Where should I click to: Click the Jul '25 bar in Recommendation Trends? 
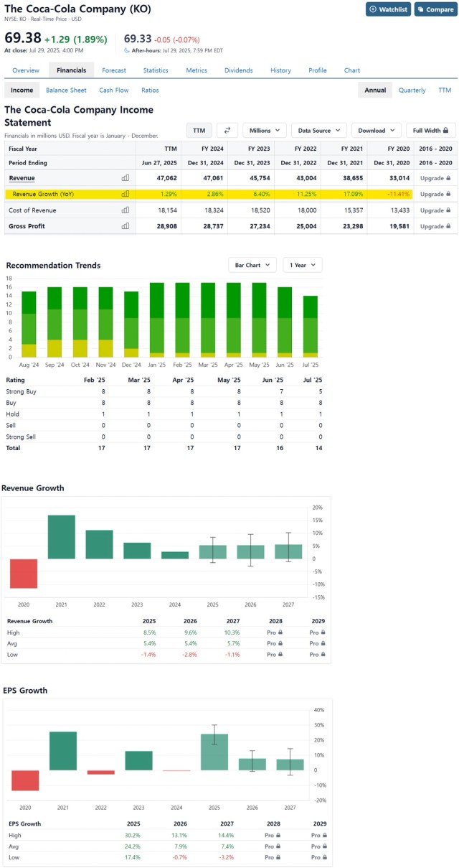310,327
